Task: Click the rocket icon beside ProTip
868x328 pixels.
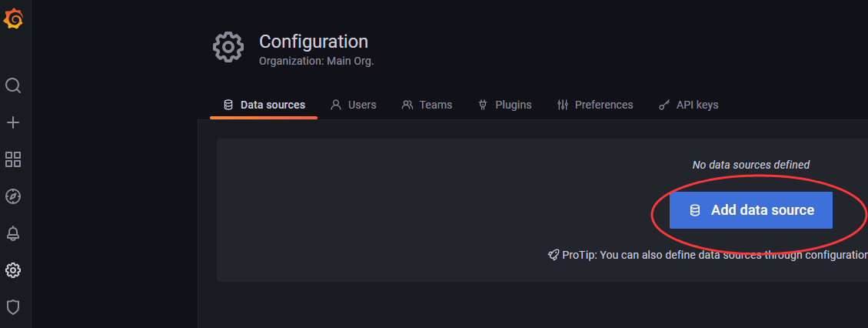Action: 553,255
